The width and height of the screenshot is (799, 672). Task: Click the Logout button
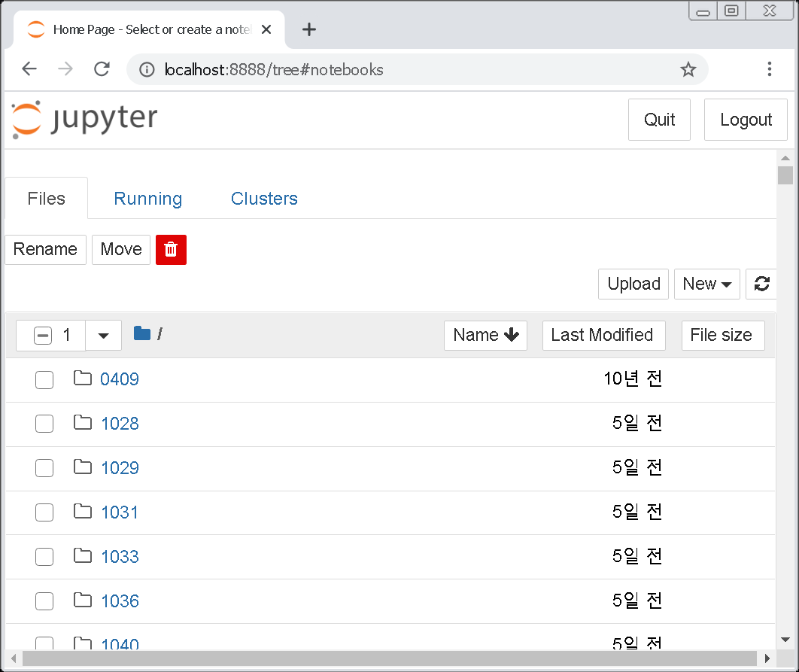(746, 120)
